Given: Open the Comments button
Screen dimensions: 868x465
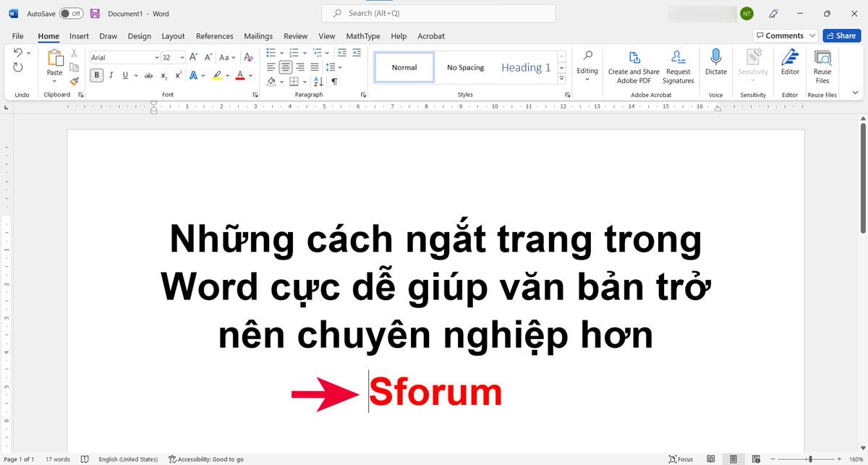Looking at the screenshot, I should point(785,35).
